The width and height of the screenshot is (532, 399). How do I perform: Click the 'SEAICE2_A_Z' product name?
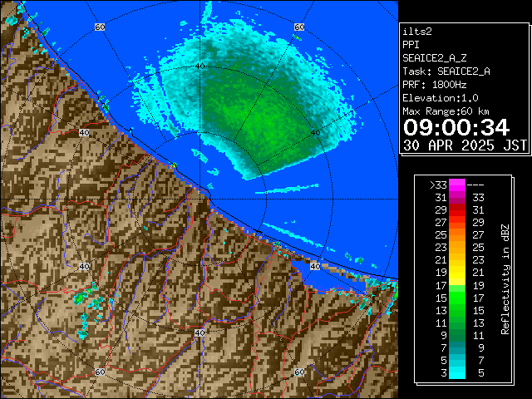coord(434,58)
